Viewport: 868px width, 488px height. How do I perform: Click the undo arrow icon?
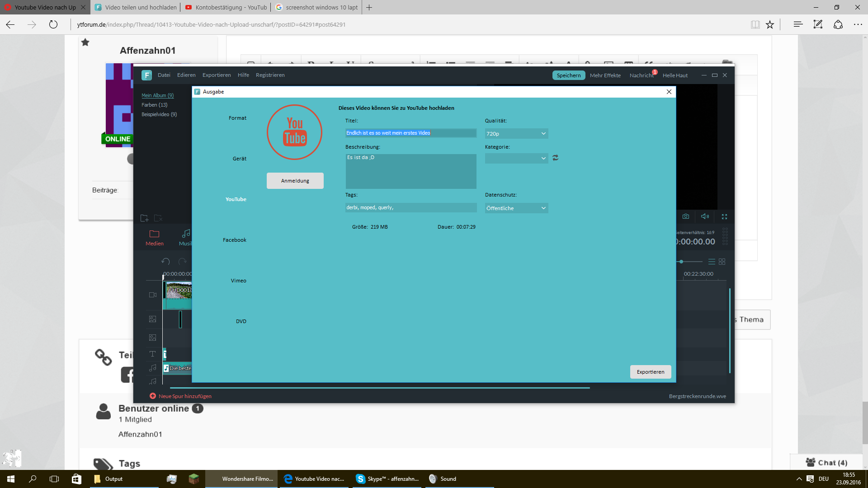[x=165, y=262]
